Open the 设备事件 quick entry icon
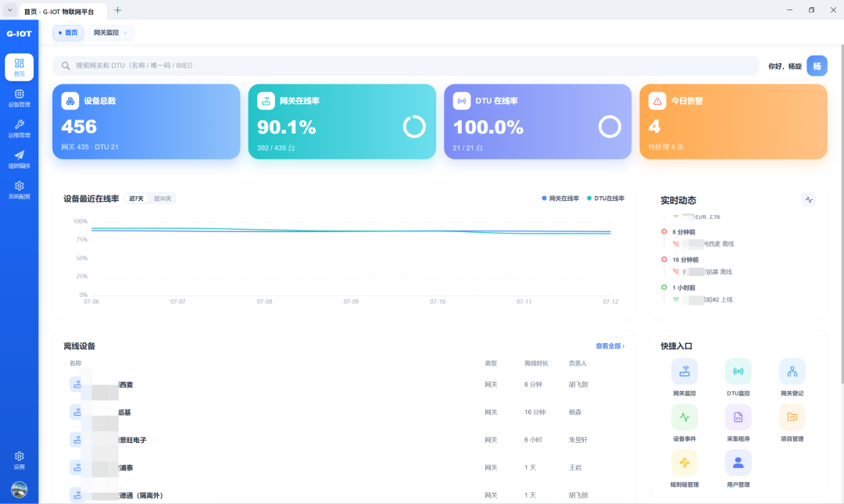844x504 pixels. click(x=684, y=416)
